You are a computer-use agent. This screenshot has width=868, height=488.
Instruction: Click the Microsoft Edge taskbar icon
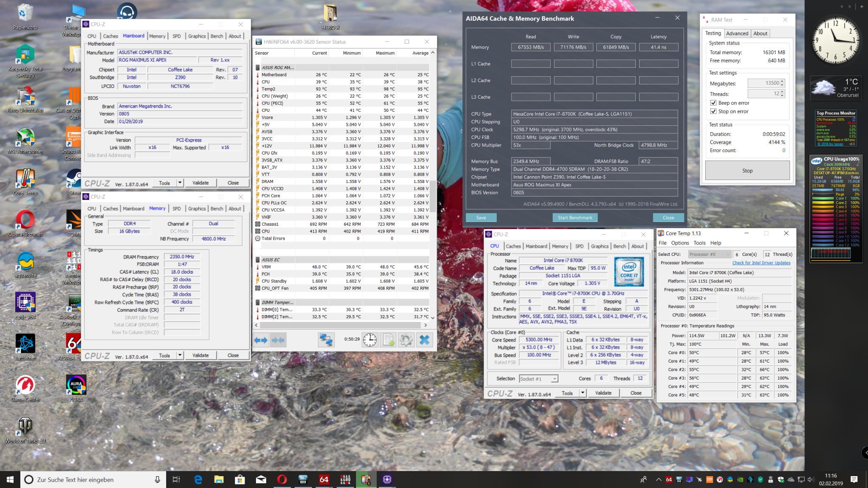[x=198, y=480]
